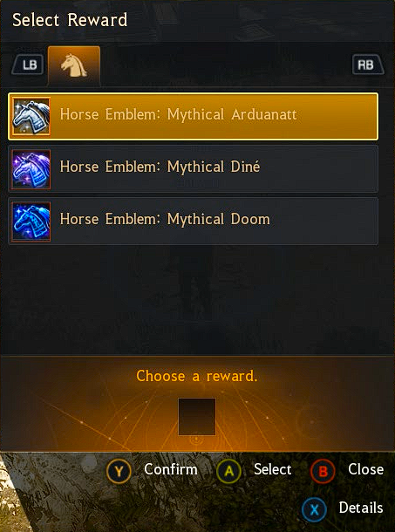Click the Mythical Arduanatt emblem icon

point(31,116)
